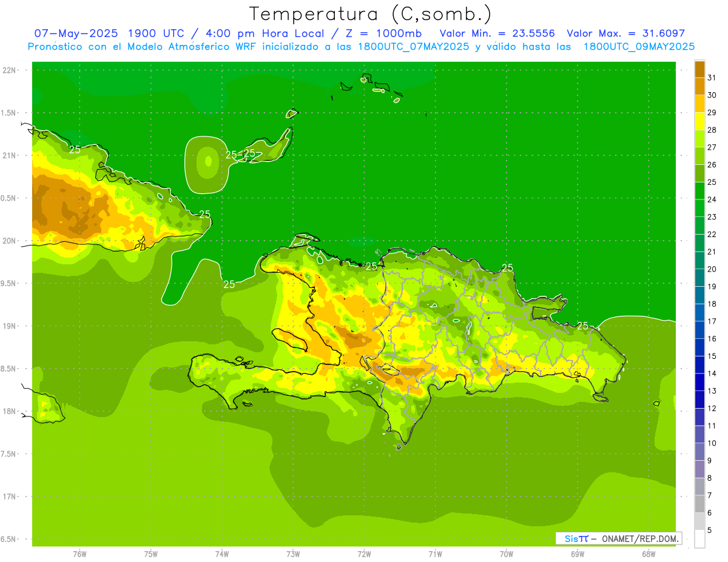The width and height of the screenshot is (728, 562).
Task: Click the 71W longitude axis label
Action: pos(435,554)
